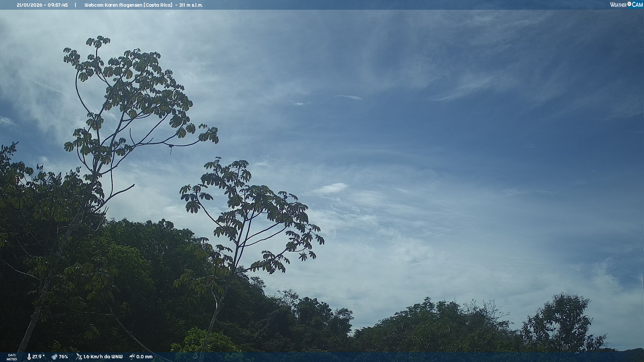Image resolution: width=644 pixels, height=362 pixels.
Task: Click the humidity water drops icon
Action: pyautogui.click(x=54, y=357)
